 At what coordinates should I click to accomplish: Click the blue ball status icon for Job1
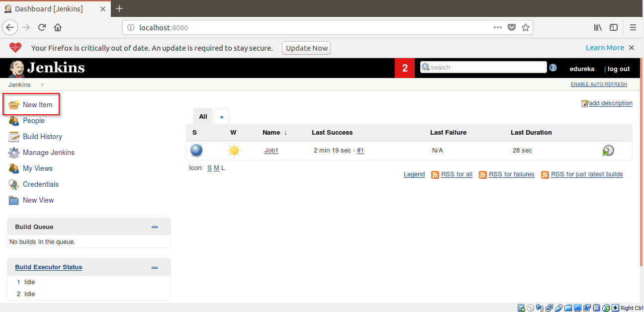(196, 150)
